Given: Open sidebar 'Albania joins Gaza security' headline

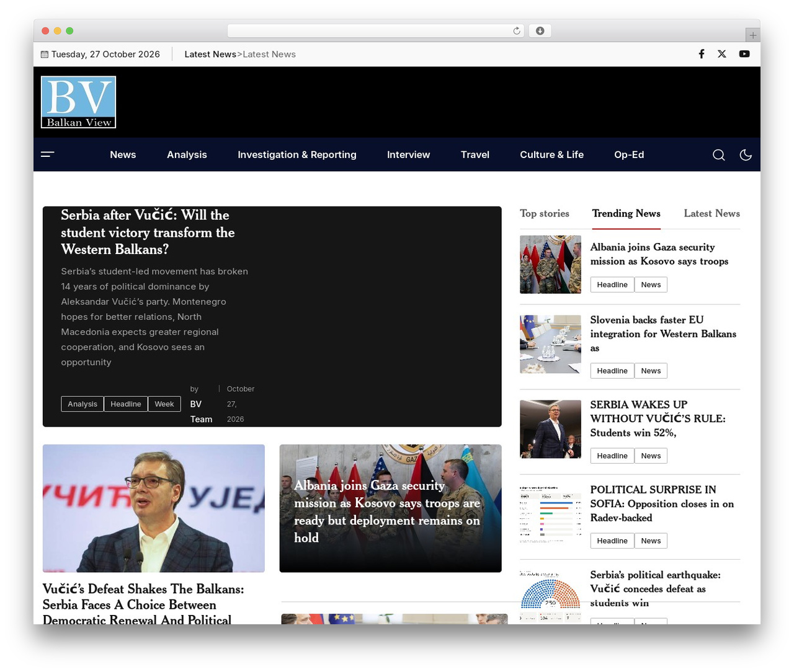Looking at the screenshot, I should click(x=659, y=254).
